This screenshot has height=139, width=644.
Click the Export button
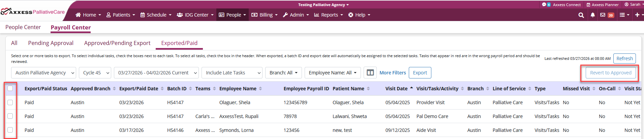tap(420, 73)
